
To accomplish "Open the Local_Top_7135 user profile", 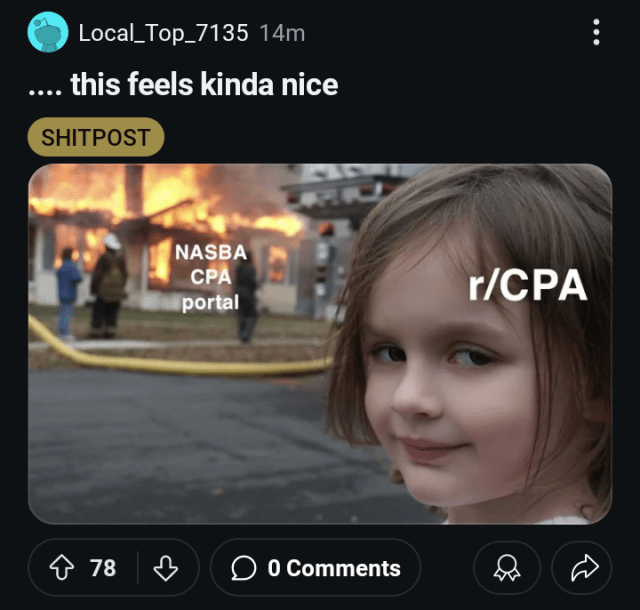I will coord(163,33).
